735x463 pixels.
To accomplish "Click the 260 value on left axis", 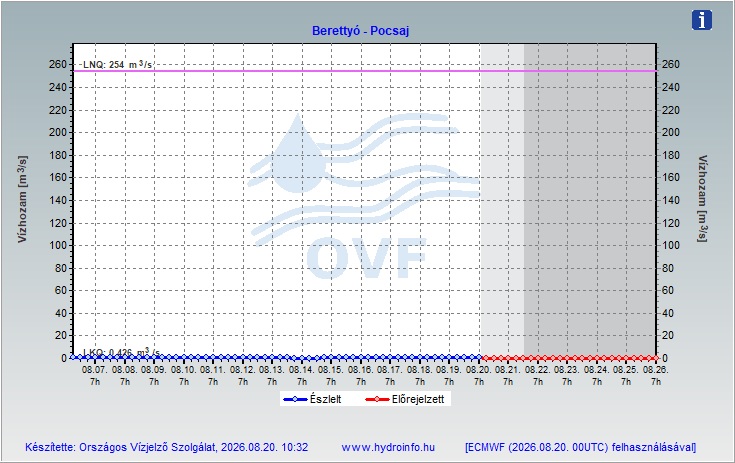I will click(x=58, y=64).
